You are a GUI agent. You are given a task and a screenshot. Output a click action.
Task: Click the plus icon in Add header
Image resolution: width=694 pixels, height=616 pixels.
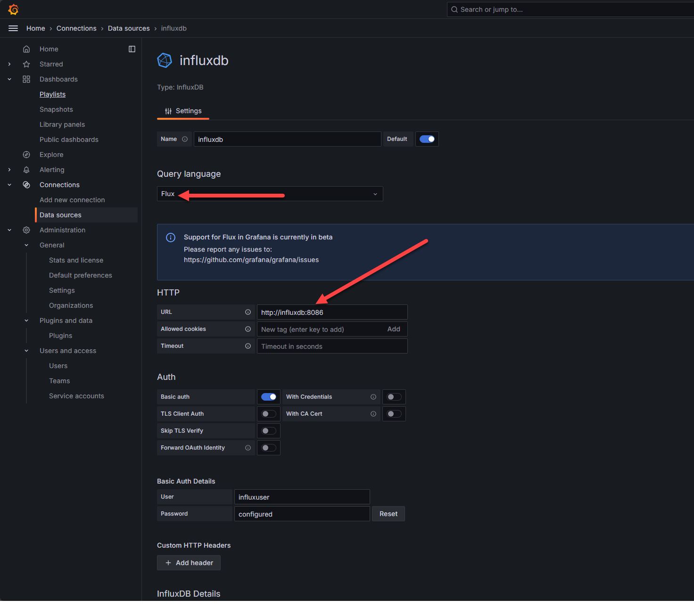(168, 563)
